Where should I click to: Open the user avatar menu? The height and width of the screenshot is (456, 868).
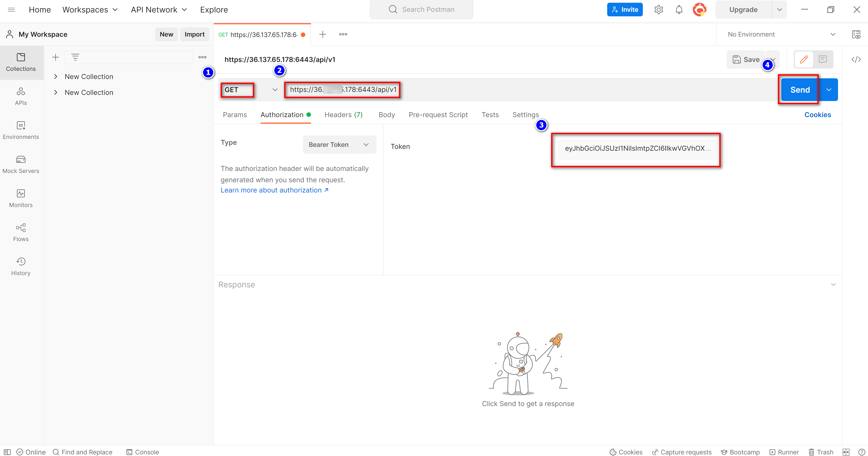click(x=699, y=10)
